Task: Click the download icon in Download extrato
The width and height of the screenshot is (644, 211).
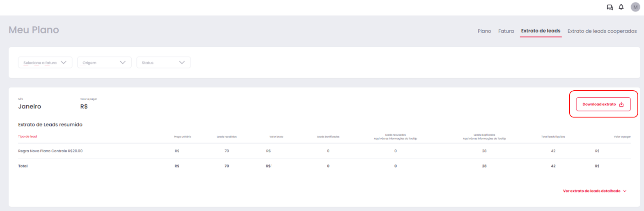Action: click(621, 104)
